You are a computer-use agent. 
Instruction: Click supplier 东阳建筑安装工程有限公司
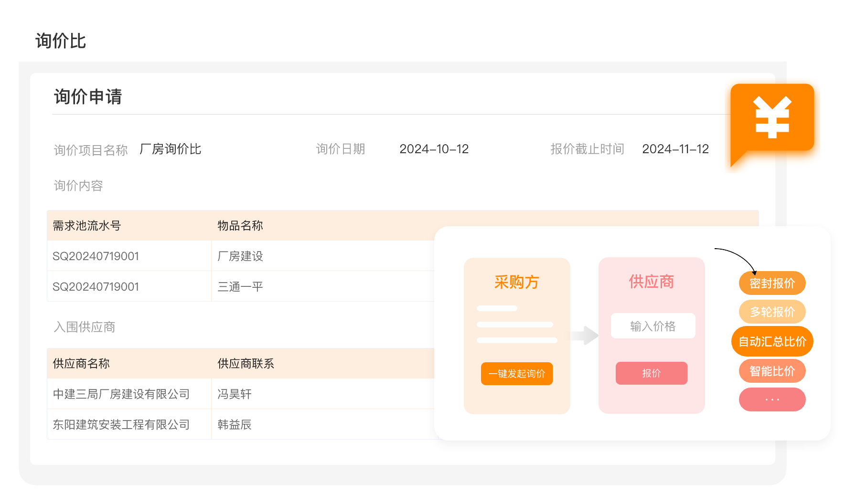(120, 424)
